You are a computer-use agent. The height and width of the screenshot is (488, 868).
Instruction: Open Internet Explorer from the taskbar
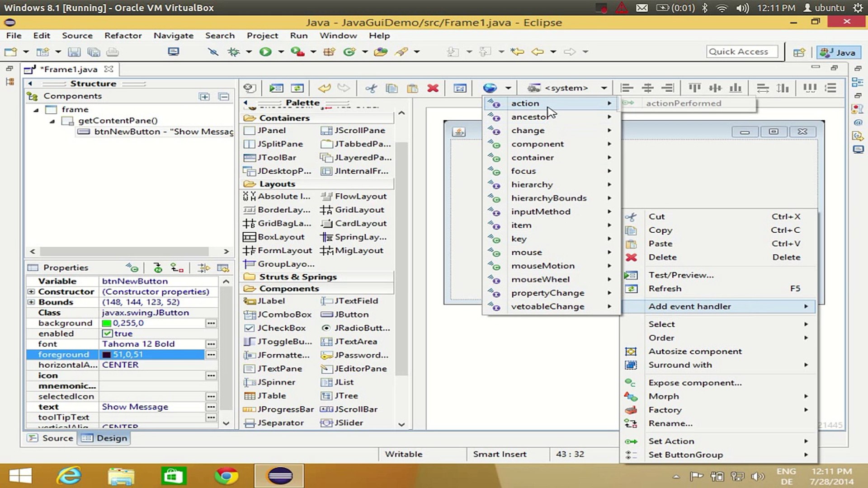(x=69, y=476)
